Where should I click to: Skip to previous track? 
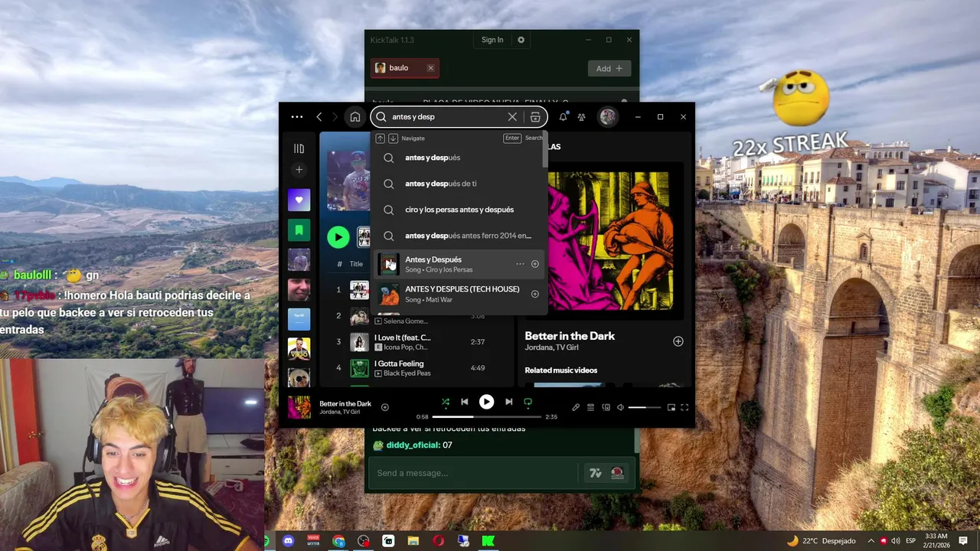point(464,402)
